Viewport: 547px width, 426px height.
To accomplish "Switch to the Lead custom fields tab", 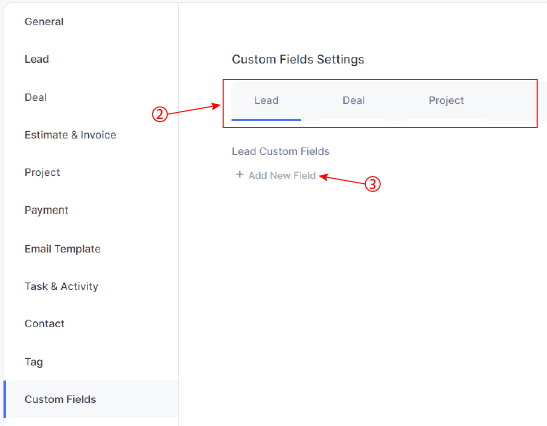I will click(x=266, y=100).
